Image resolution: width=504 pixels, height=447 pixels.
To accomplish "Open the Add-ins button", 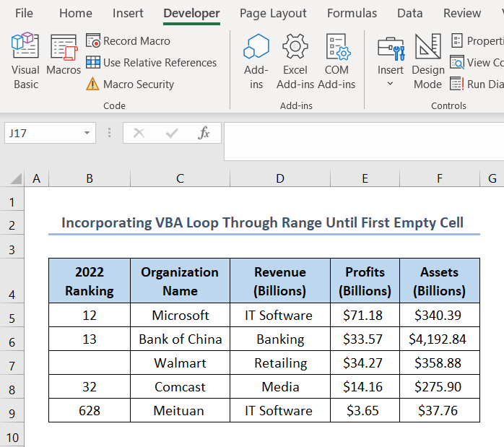I will tap(256, 61).
